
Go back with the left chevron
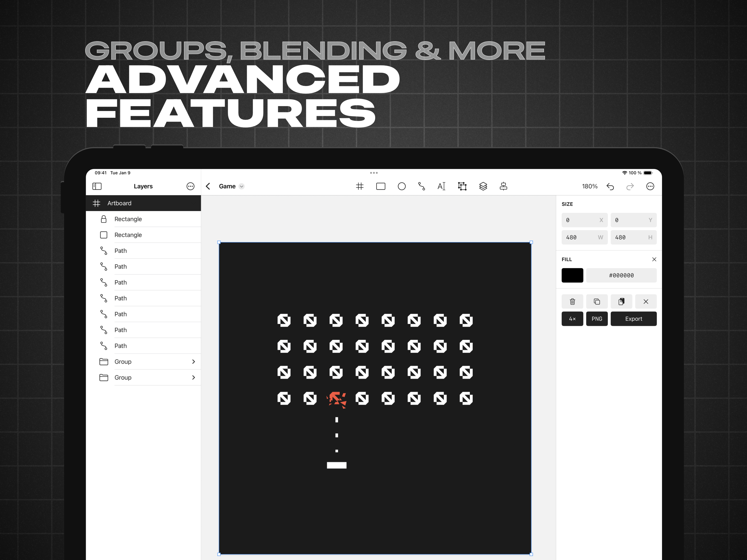208,186
